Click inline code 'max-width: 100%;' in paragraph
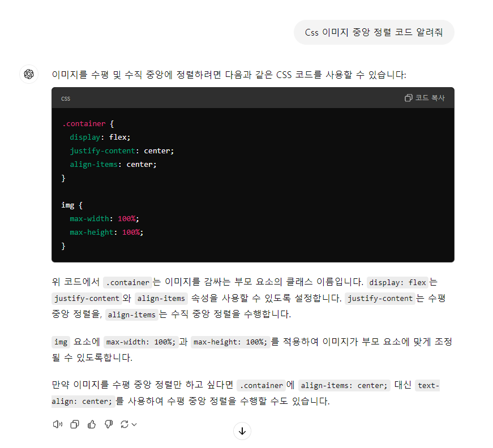This screenshot has height=448, width=493. [141, 342]
